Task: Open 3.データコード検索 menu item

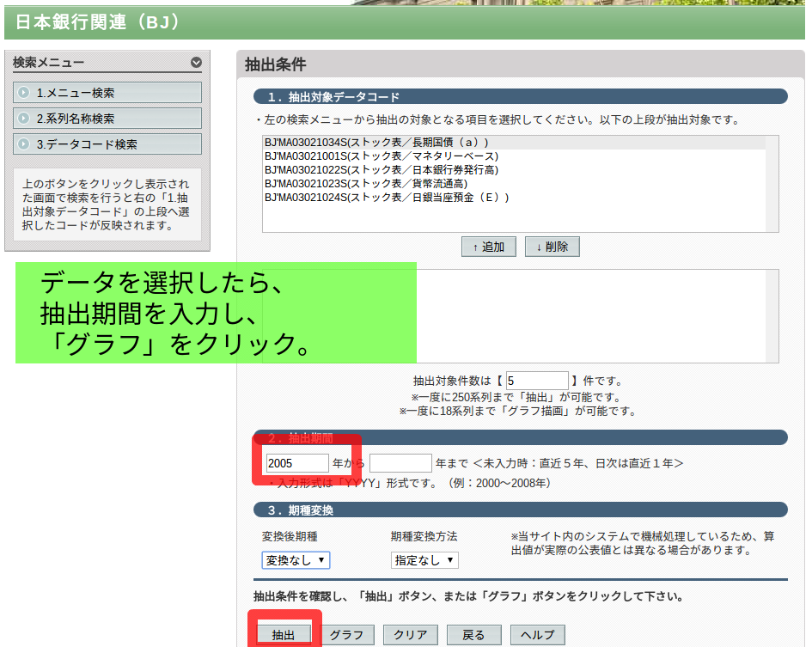Action: [x=107, y=144]
